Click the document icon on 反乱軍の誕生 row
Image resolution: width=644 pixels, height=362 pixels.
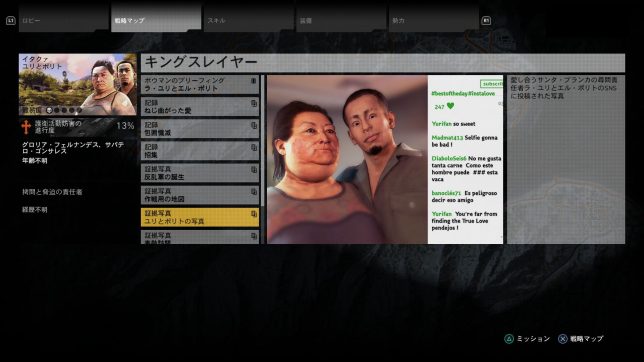(x=254, y=170)
